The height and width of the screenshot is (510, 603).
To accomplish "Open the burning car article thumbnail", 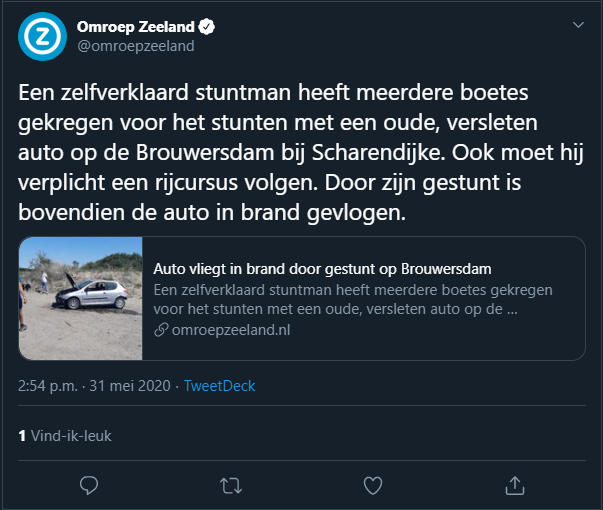I will click(x=80, y=298).
